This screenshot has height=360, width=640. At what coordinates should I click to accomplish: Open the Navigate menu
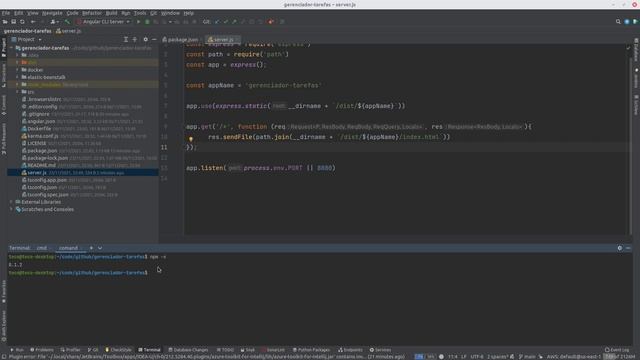click(52, 13)
